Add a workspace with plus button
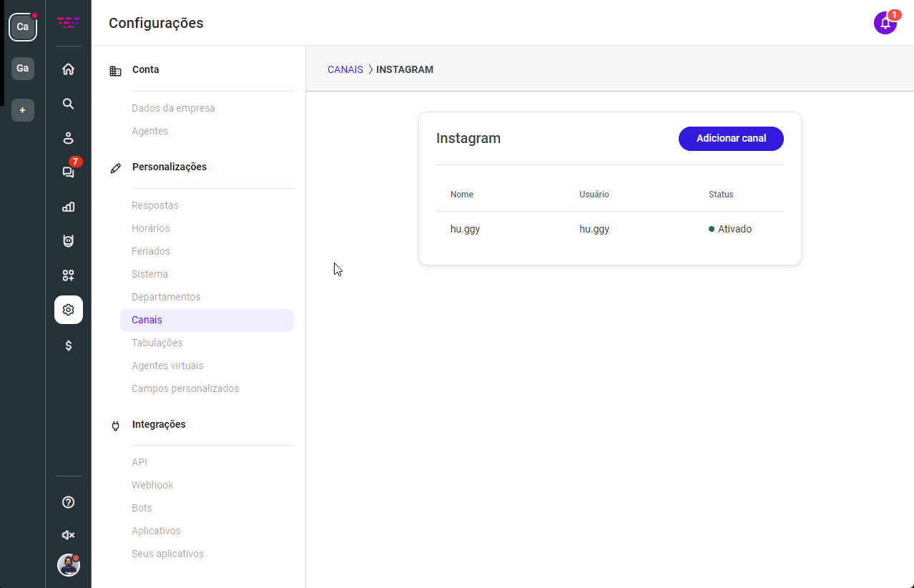Image resolution: width=914 pixels, height=588 pixels. tap(23, 110)
